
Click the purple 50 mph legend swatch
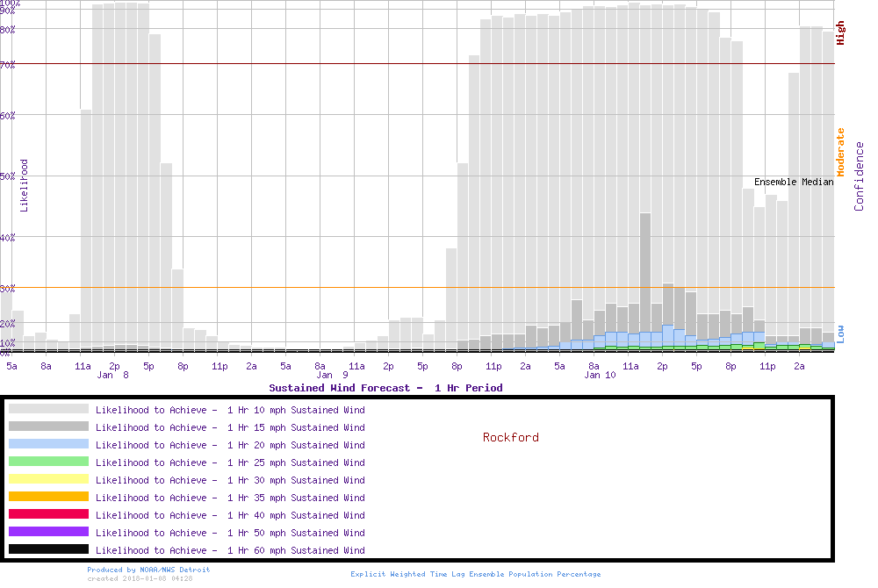click(48, 532)
